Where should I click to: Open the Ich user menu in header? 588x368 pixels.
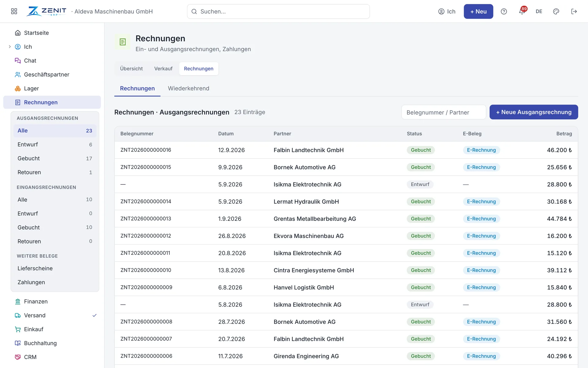tap(447, 11)
